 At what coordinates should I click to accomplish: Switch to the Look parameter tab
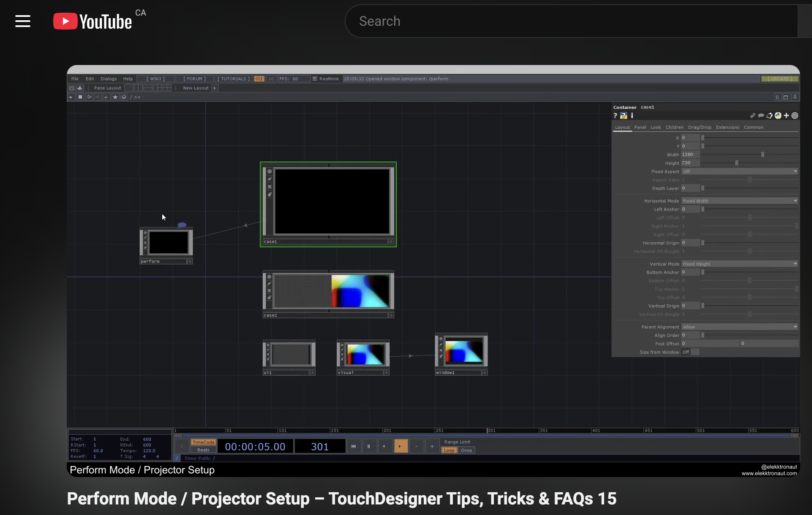pos(656,127)
